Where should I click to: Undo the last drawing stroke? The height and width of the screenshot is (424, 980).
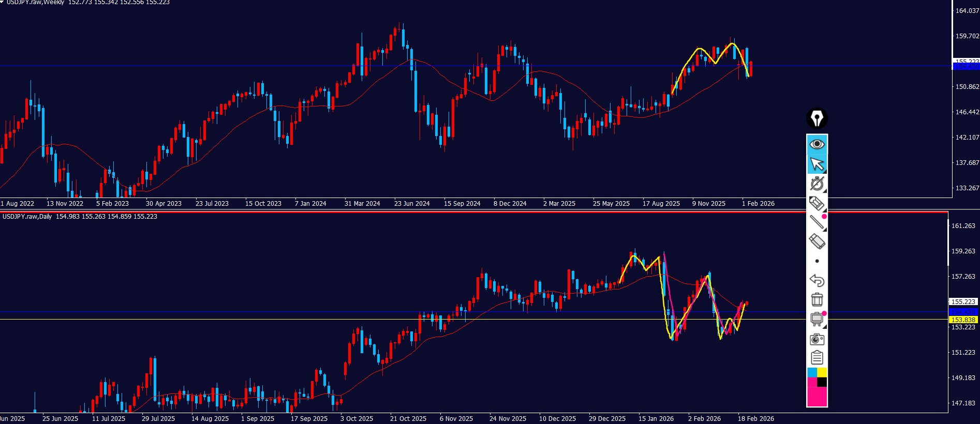pyautogui.click(x=816, y=280)
